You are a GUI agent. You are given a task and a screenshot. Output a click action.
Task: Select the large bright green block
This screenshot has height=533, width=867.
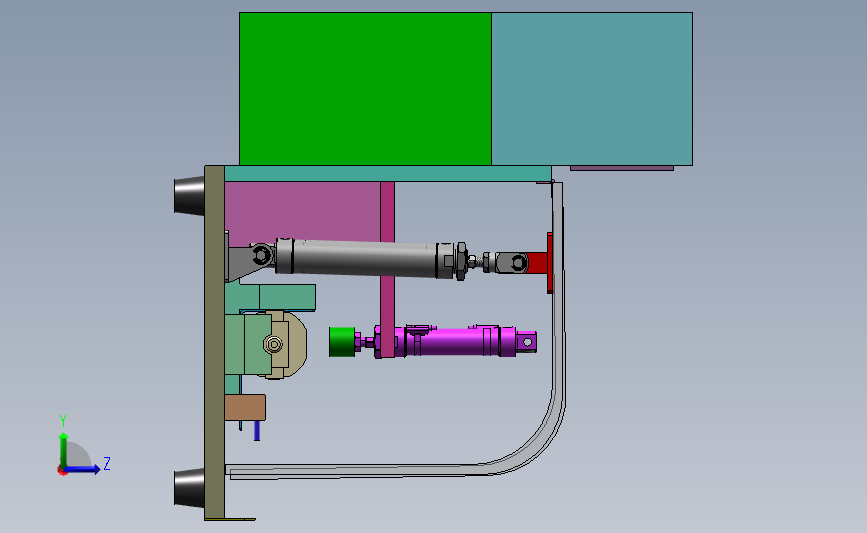coord(365,88)
